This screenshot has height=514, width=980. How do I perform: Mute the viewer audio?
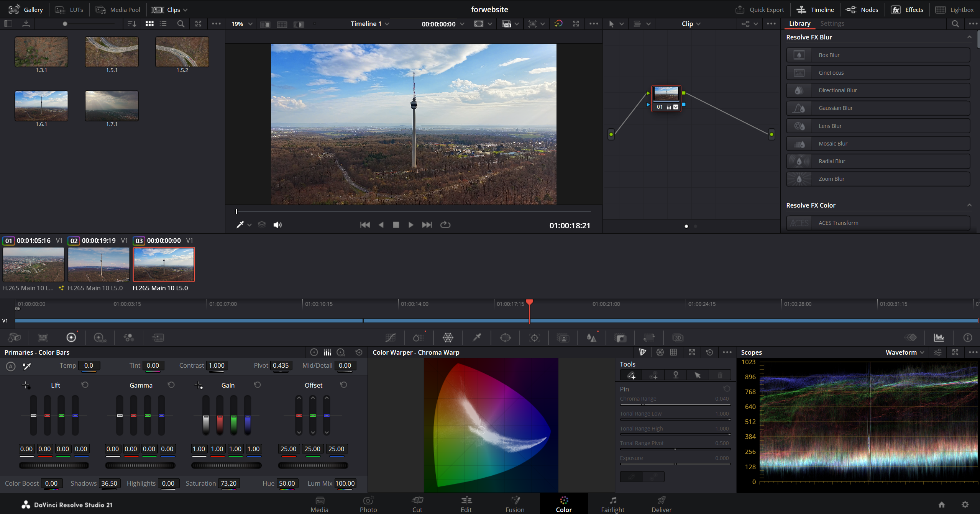pyautogui.click(x=277, y=225)
